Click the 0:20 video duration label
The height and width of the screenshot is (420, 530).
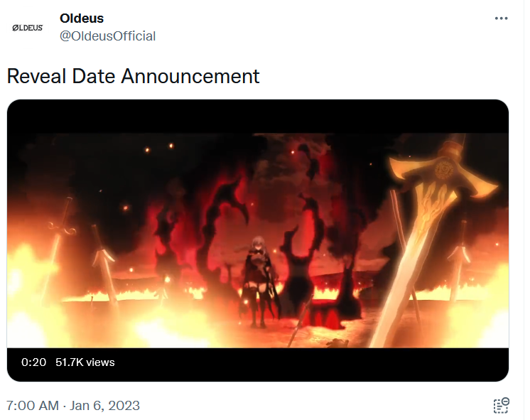(x=33, y=362)
